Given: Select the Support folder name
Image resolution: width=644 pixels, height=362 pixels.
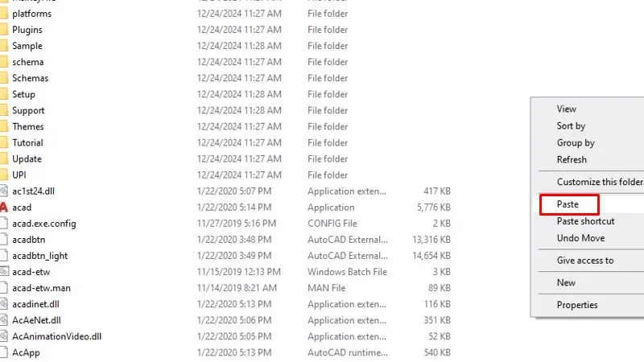Looking at the screenshot, I should click(28, 111).
